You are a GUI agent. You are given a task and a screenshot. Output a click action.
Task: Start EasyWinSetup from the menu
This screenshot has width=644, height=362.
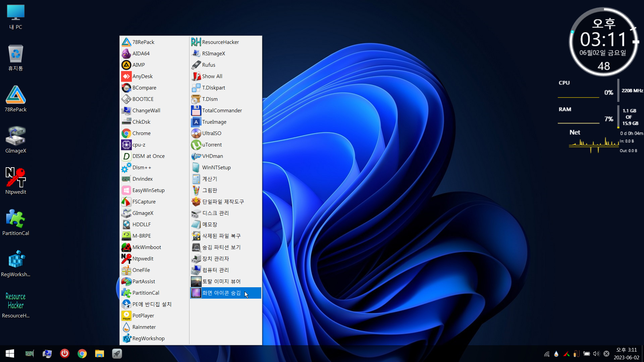tap(154, 190)
